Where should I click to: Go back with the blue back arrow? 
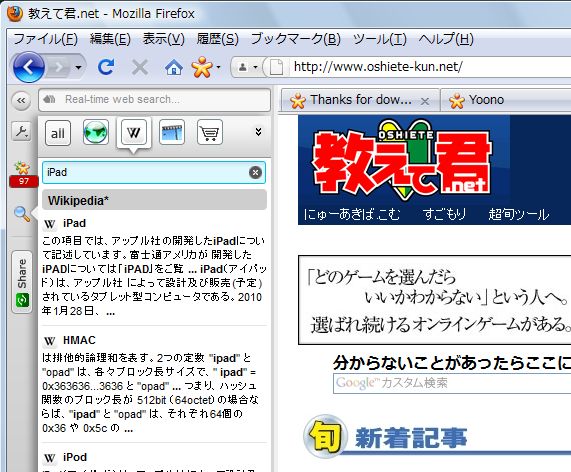coord(28,67)
